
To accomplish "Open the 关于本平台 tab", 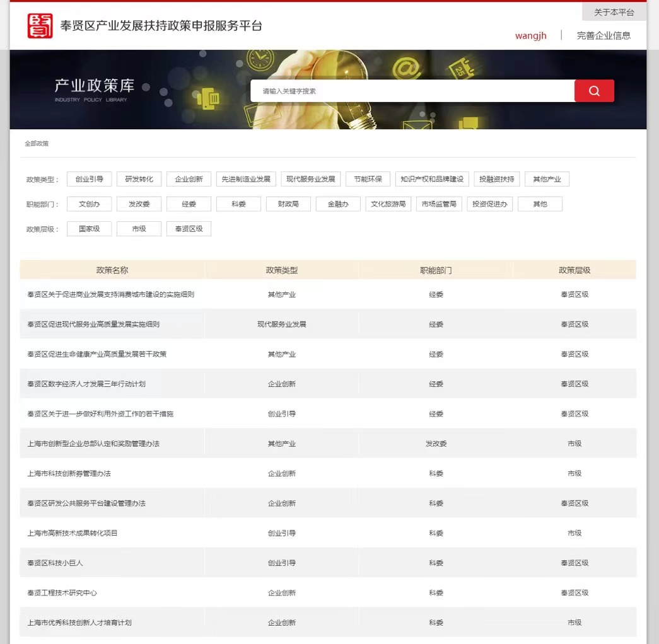I will pos(614,12).
